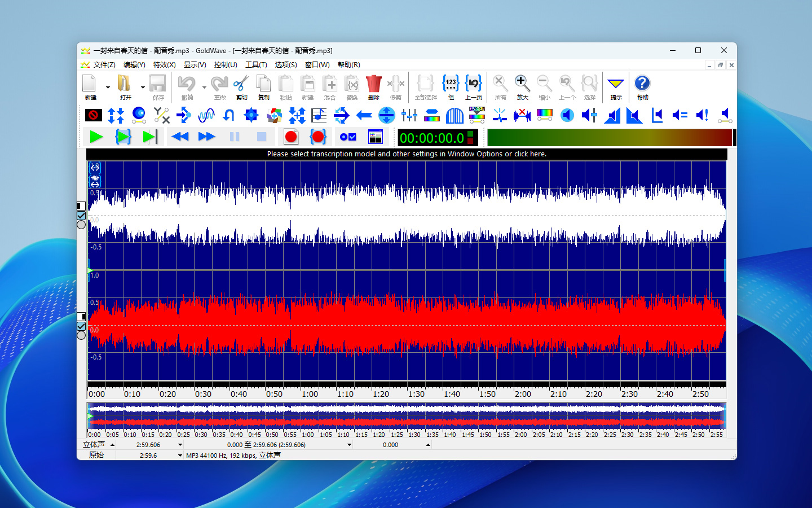The width and height of the screenshot is (812, 508).
Task: Open the 文件(Z) File menu
Action: (104, 65)
